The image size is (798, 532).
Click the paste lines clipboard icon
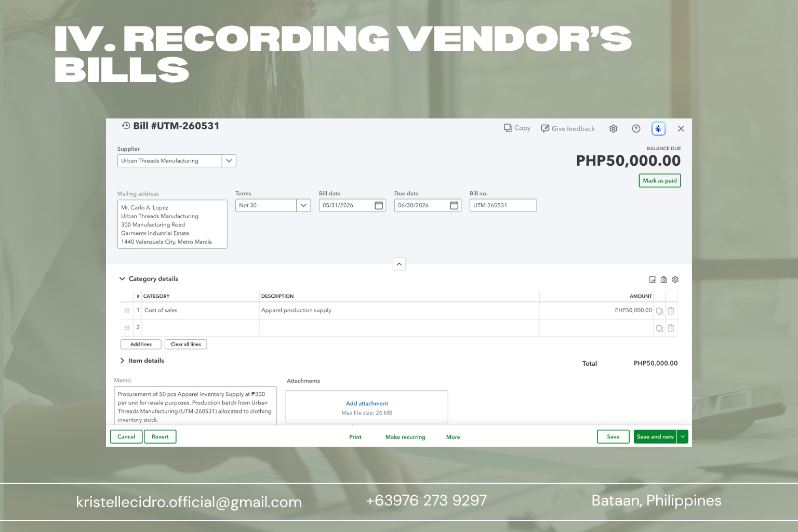click(x=664, y=280)
